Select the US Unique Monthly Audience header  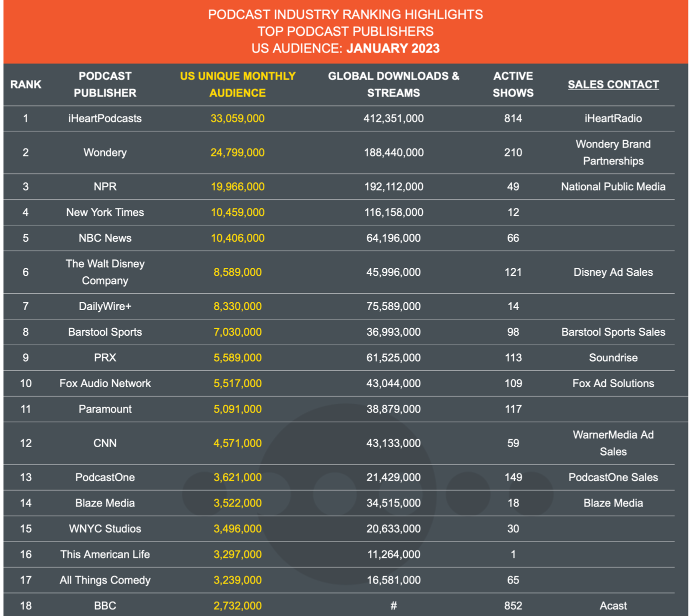click(237, 84)
